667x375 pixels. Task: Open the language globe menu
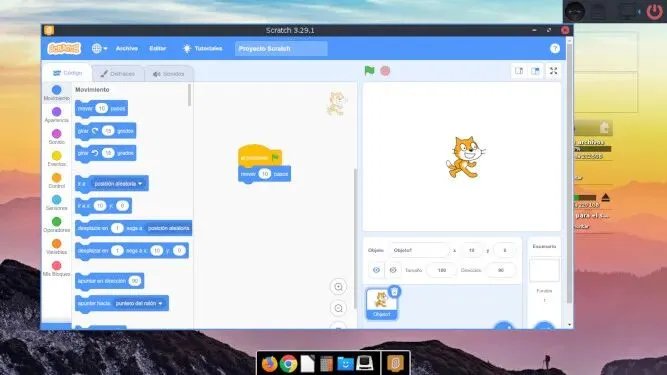pos(99,48)
